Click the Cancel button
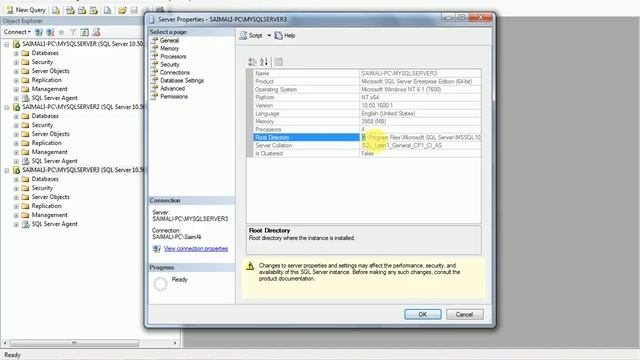 click(x=464, y=314)
